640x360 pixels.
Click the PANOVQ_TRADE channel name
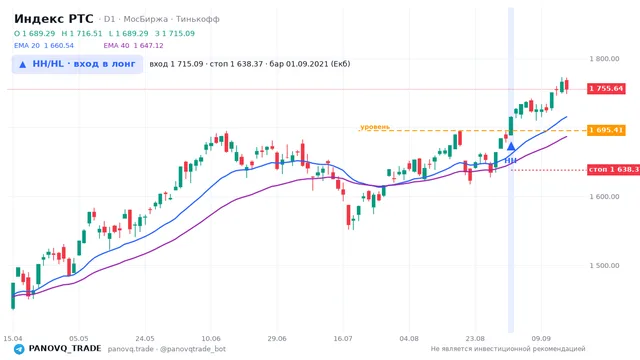pyautogui.click(x=65, y=349)
